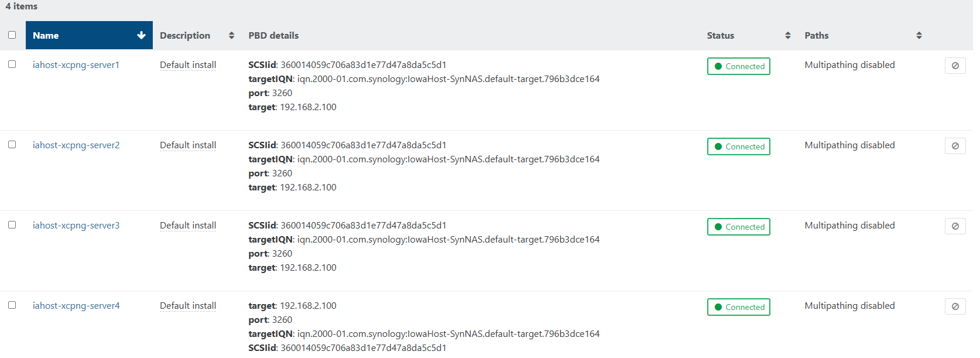Edit Default install description of server1
Viewport: 980px width, 358px height.
[x=188, y=65]
